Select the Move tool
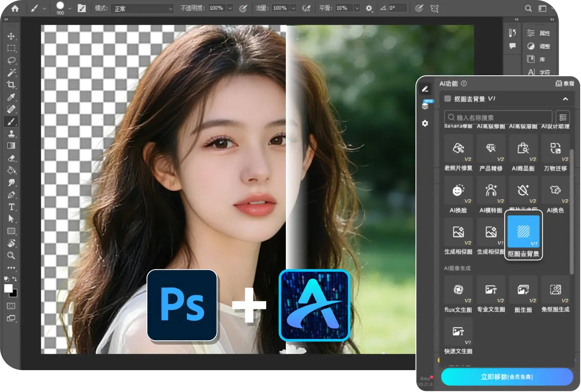Viewport: 581px width, 392px height. coord(11,36)
